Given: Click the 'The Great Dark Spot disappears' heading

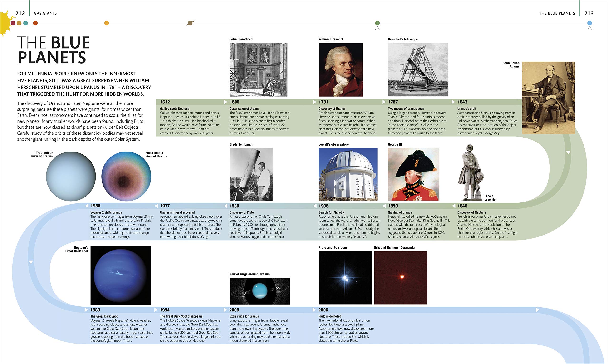Looking at the screenshot, I should [x=181, y=316].
